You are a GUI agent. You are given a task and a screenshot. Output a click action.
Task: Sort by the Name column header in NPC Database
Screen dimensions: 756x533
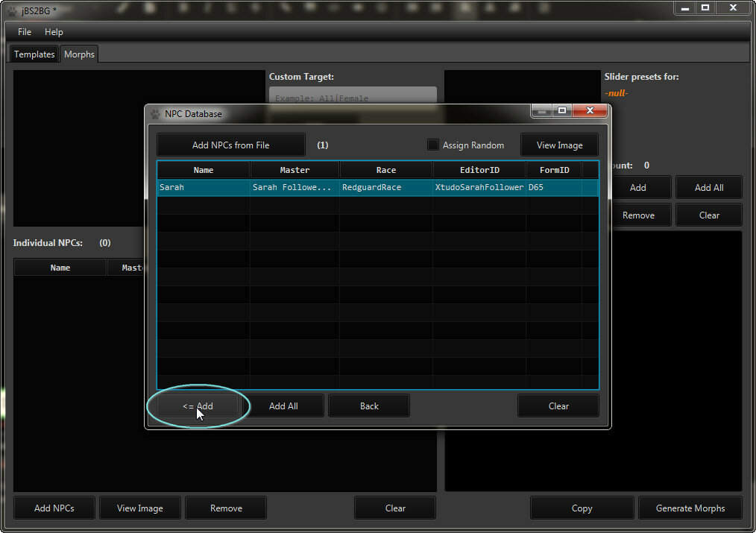(204, 170)
